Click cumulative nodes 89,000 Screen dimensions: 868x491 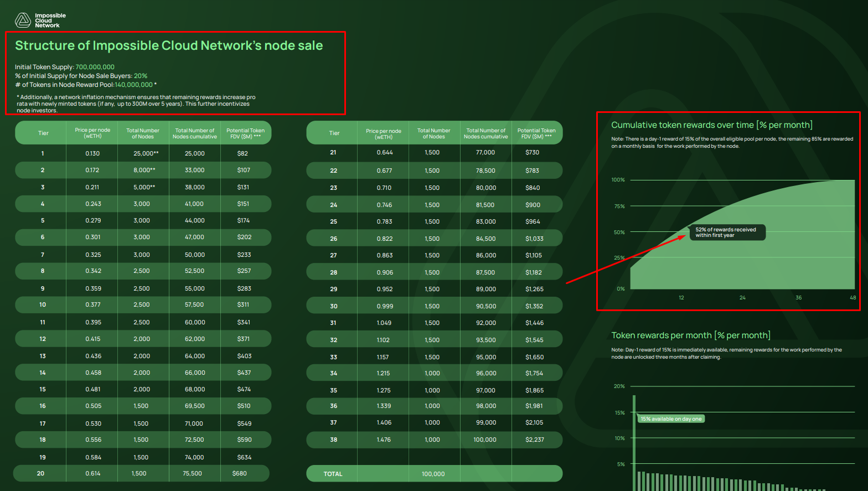(486, 289)
